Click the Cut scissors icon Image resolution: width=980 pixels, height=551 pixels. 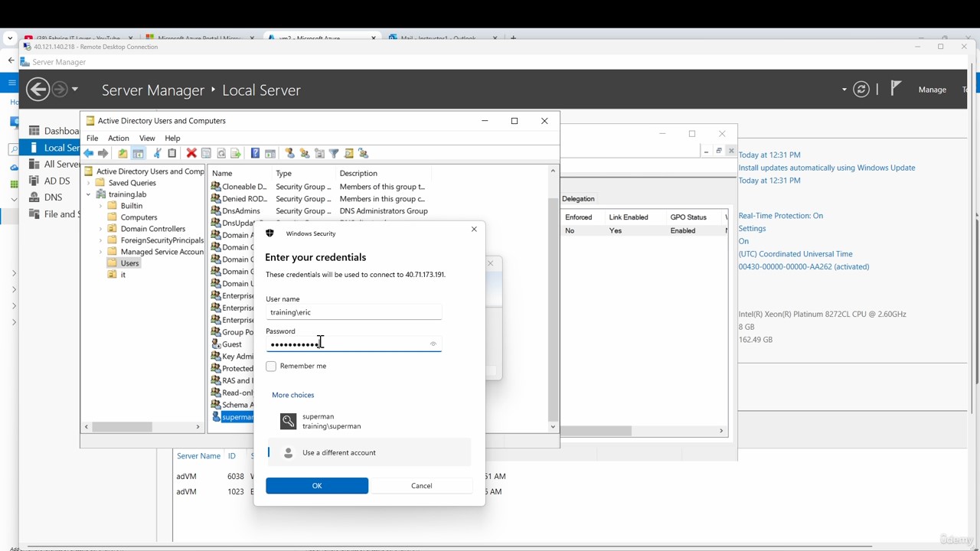pos(157,154)
